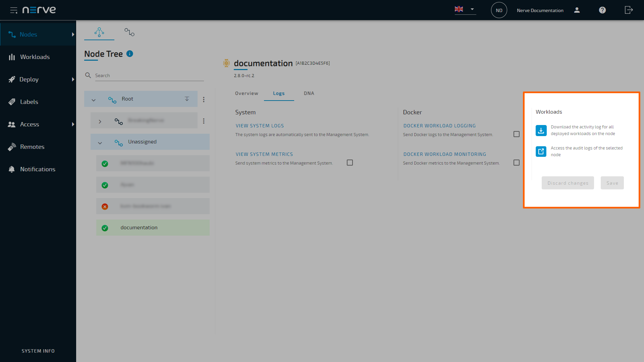Click the Discard changes button
The image size is (644, 362).
(x=568, y=183)
